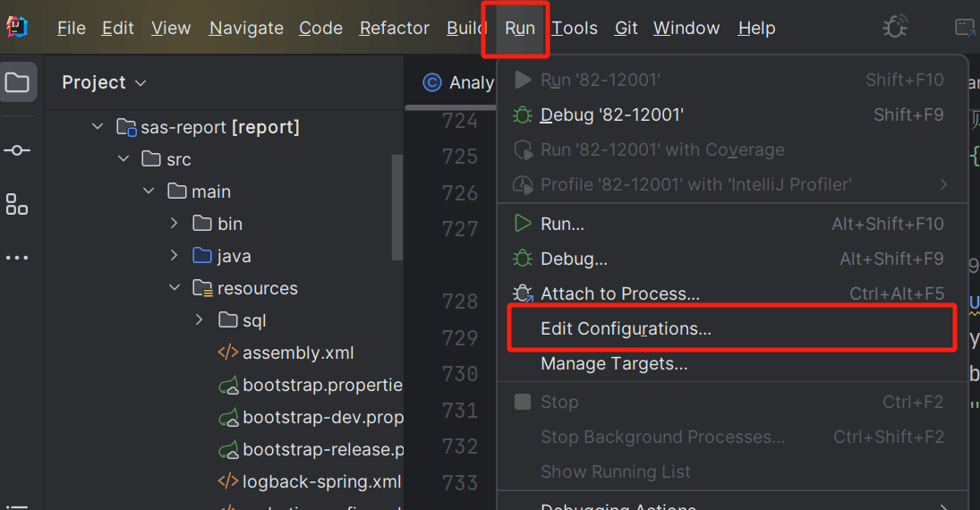The image size is (980, 510).
Task: Collapse the main folder chevron
Action: coord(149,191)
